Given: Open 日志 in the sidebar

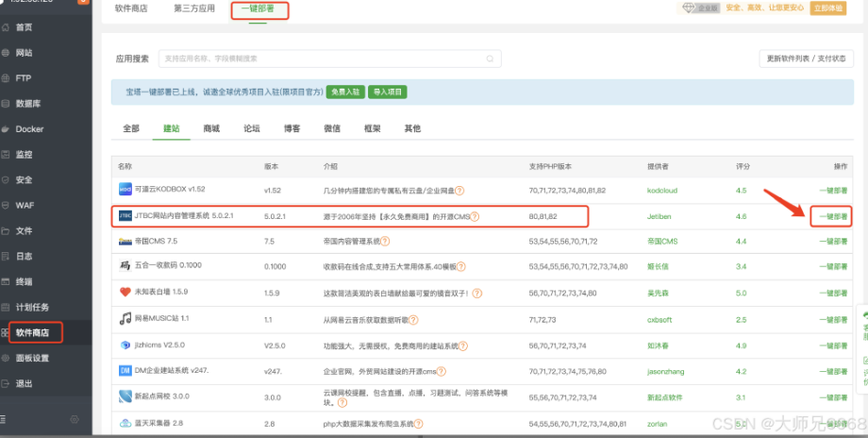Looking at the screenshot, I should [x=24, y=257].
